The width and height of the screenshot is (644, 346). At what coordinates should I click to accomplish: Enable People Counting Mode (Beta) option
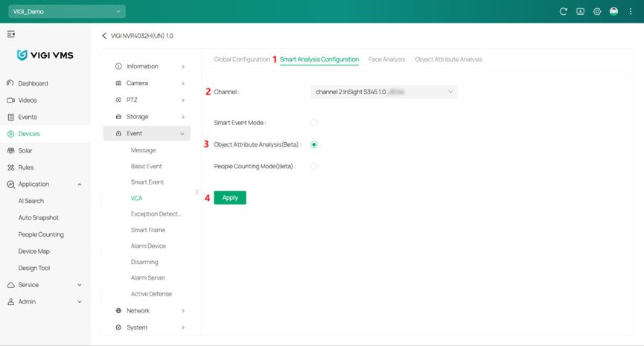click(314, 167)
